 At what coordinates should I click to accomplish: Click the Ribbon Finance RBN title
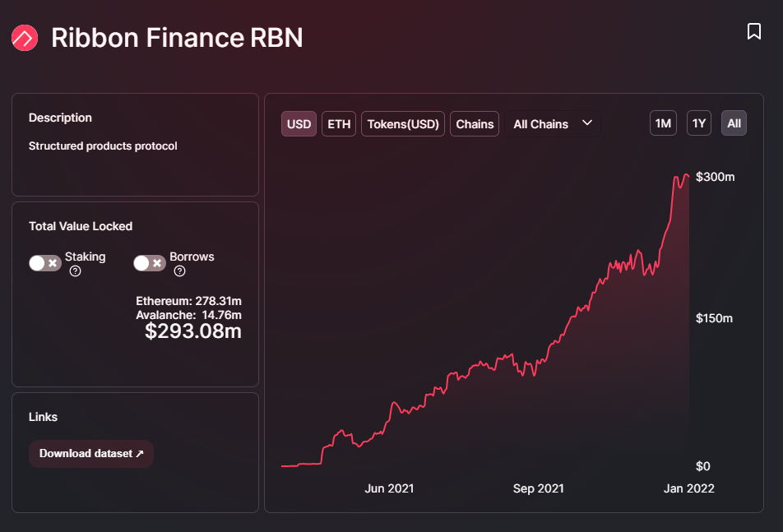tap(177, 38)
